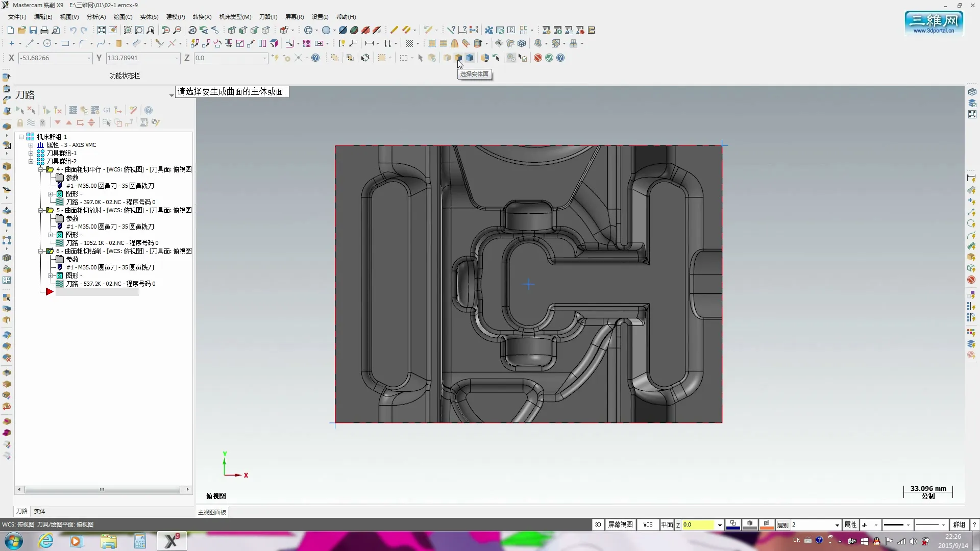Switch to the 实体 tab
Image resolution: width=980 pixels, height=551 pixels.
pos(40,511)
